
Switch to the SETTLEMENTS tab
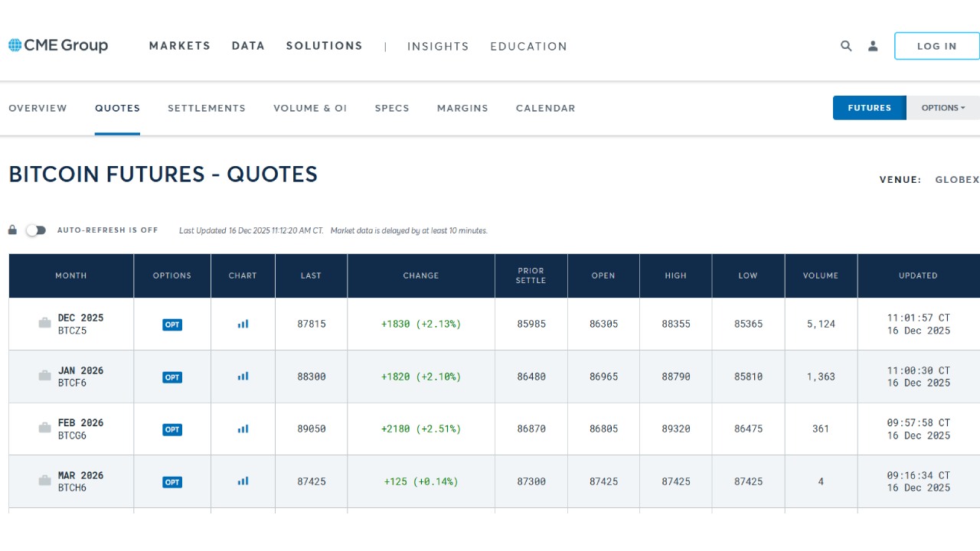207,108
